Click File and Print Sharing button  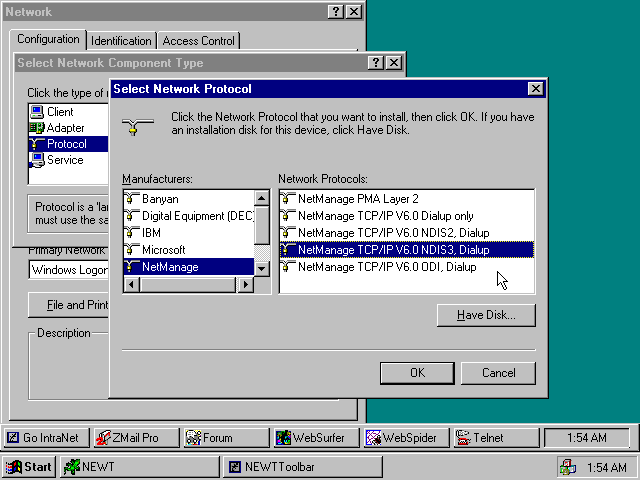pyautogui.click(x=69, y=305)
